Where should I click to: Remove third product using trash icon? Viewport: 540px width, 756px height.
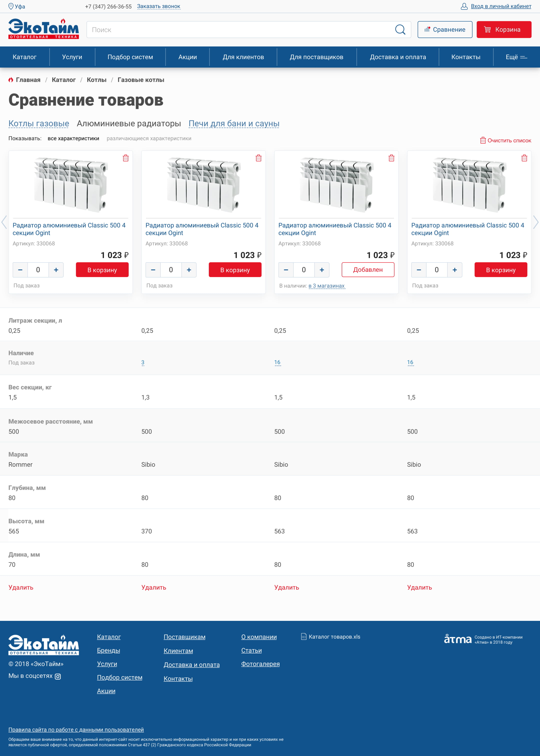(x=391, y=158)
